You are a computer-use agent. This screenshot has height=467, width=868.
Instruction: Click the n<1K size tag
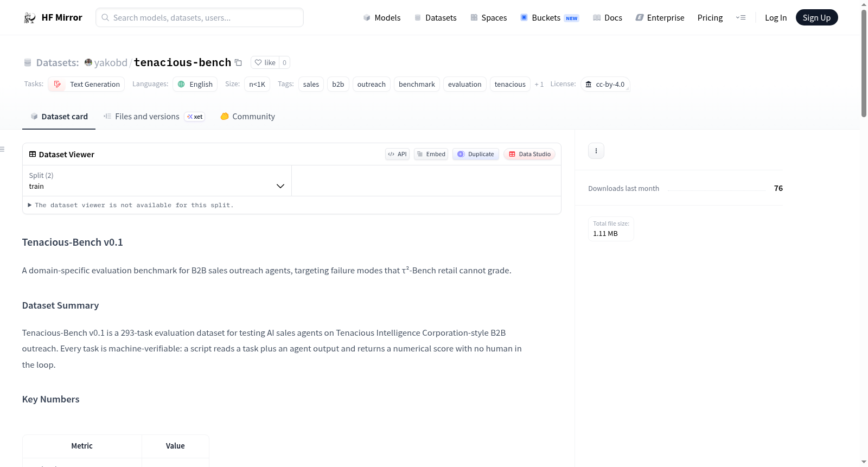(x=257, y=84)
